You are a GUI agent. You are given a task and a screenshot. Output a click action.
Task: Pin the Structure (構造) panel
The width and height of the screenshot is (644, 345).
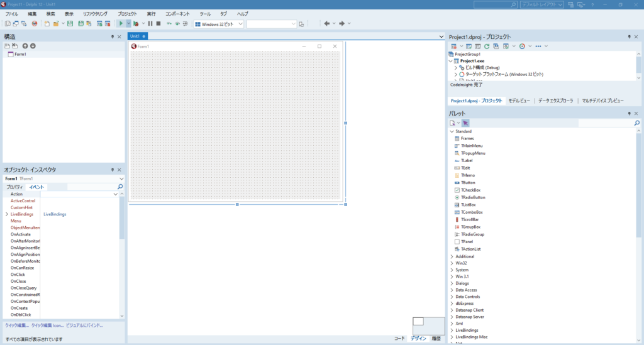pos(112,37)
